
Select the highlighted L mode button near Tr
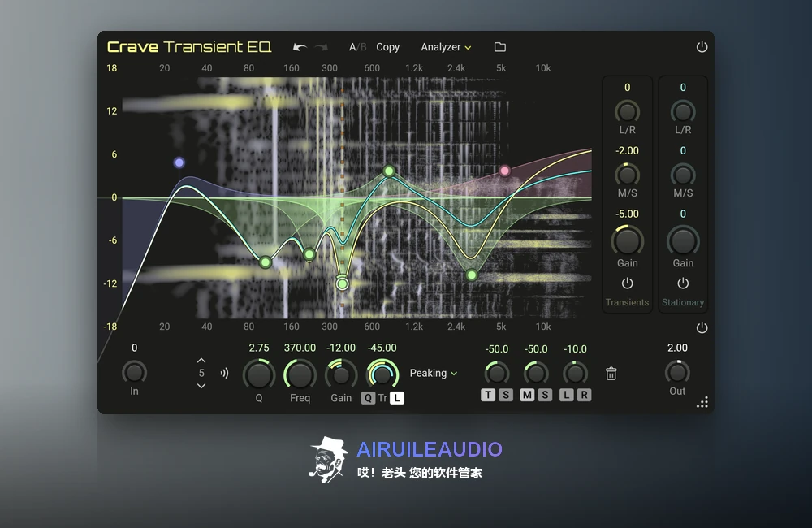click(x=397, y=398)
